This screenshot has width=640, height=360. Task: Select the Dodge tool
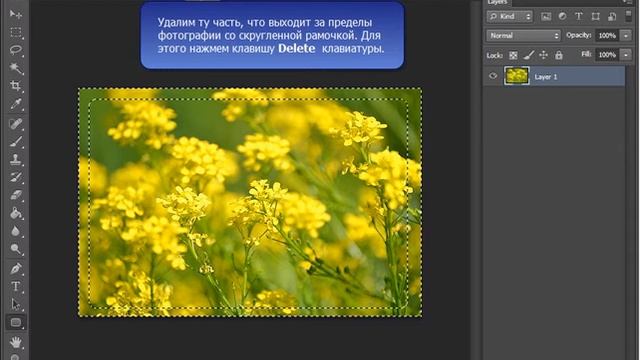pyautogui.click(x=16, y=249)
